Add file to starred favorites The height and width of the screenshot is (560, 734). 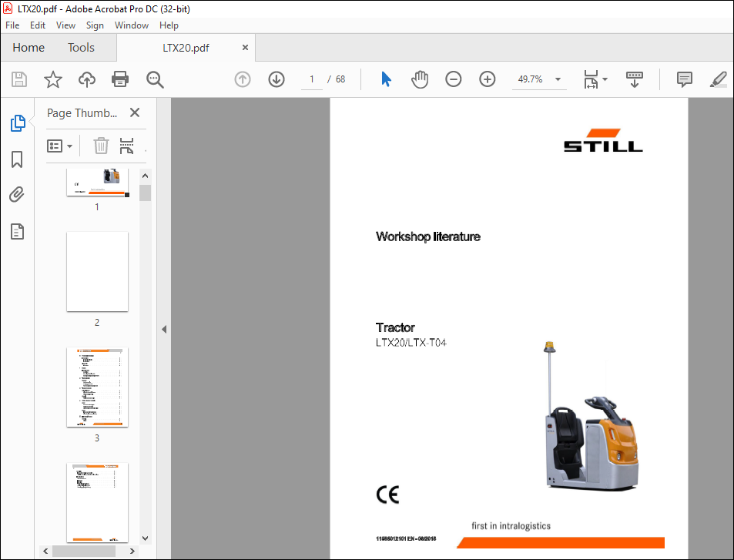[x=53, y=79]
